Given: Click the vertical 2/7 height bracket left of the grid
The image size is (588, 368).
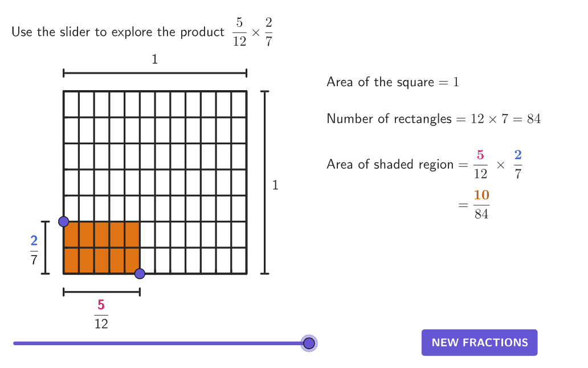Looking at the screenshot, I should (45, 248).
